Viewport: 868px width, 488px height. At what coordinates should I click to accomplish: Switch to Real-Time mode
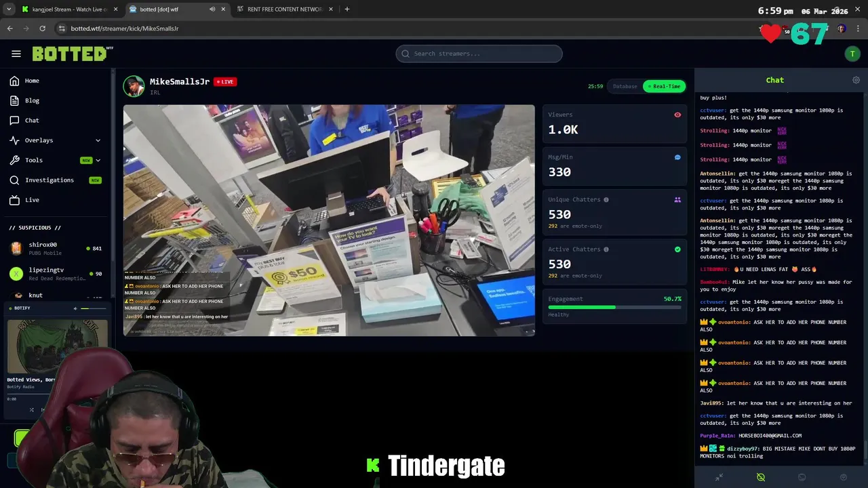pos(664,86)
